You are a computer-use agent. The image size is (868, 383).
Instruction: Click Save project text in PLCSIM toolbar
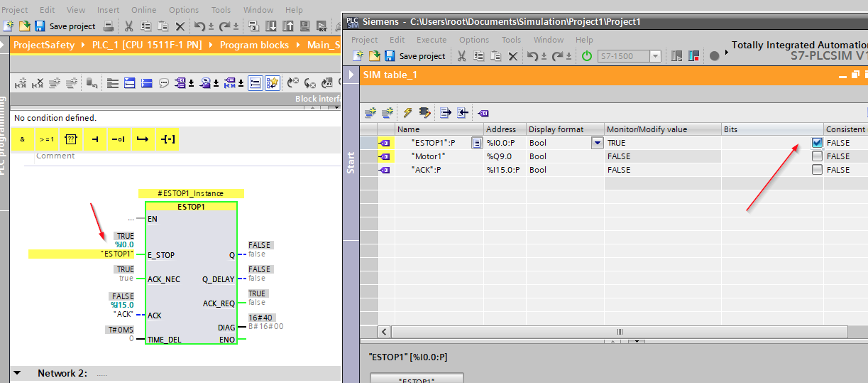click(x=422, y=56)
